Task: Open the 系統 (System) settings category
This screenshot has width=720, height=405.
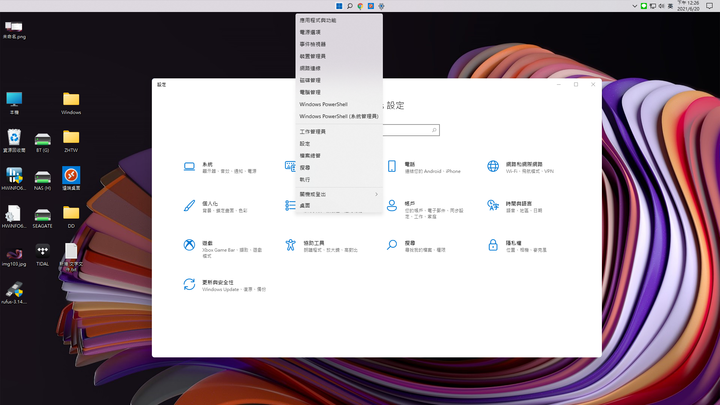Action: (220, 167)
